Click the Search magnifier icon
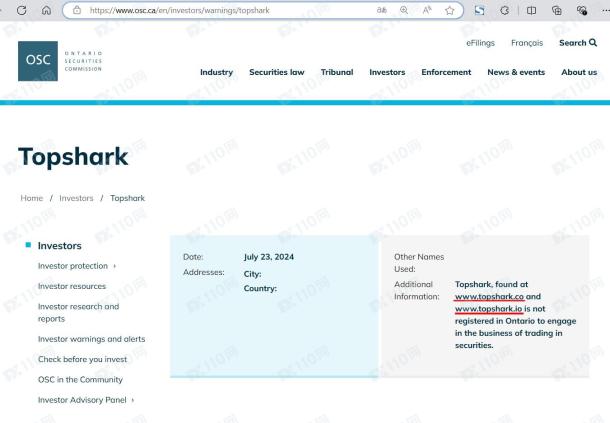The image size is (610, 423). click(593, 42)
